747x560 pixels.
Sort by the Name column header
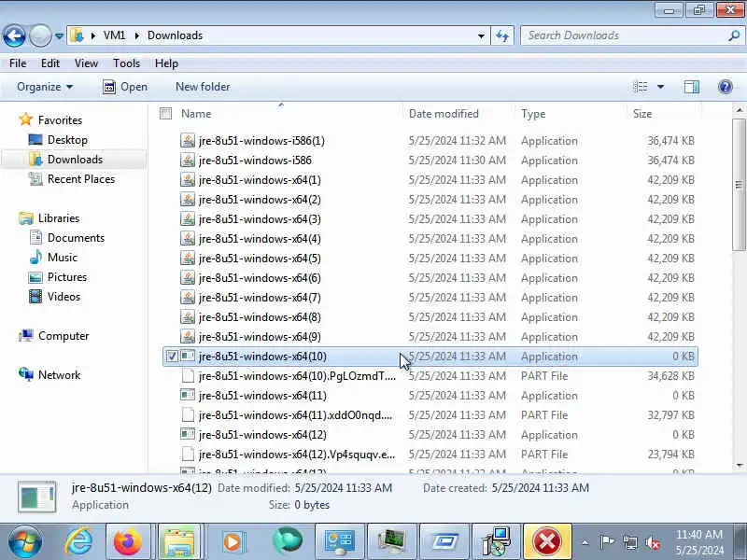click(x=196, y=114)
